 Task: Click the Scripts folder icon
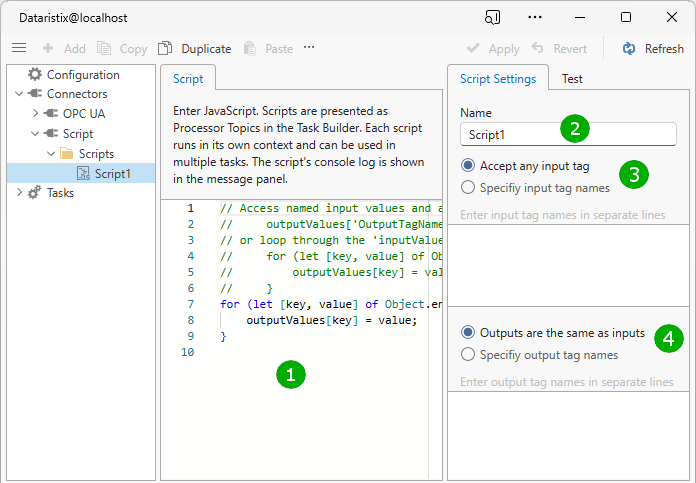pyautogui.click(x=67, y=153)
